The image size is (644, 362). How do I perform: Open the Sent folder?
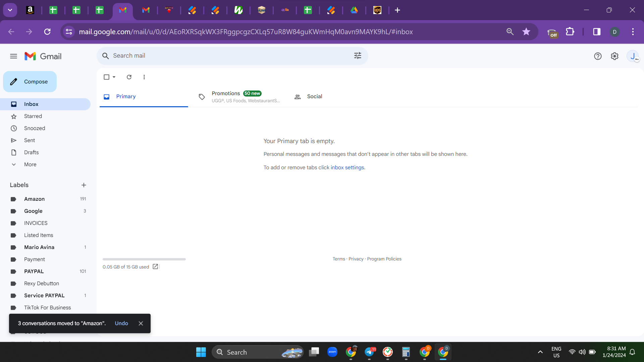(45, 140)
